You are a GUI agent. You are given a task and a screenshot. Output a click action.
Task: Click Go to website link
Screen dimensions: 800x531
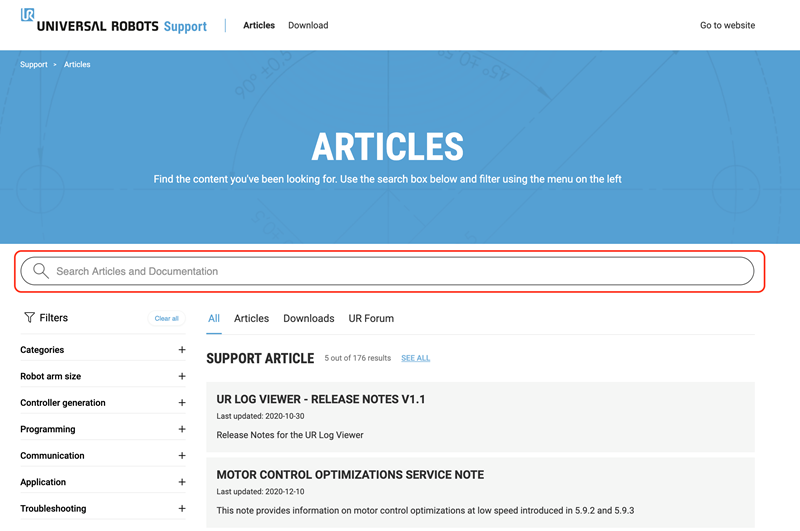[728, 25]
